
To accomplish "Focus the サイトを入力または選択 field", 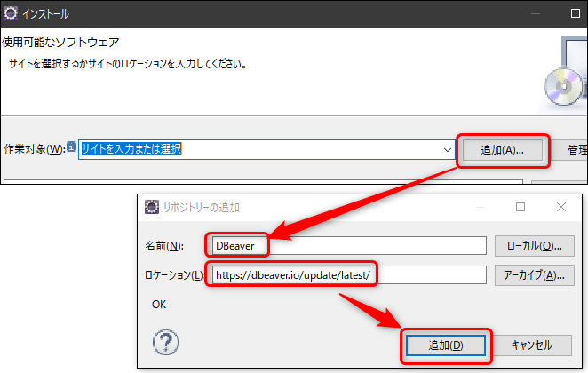I will pos(266,149).
